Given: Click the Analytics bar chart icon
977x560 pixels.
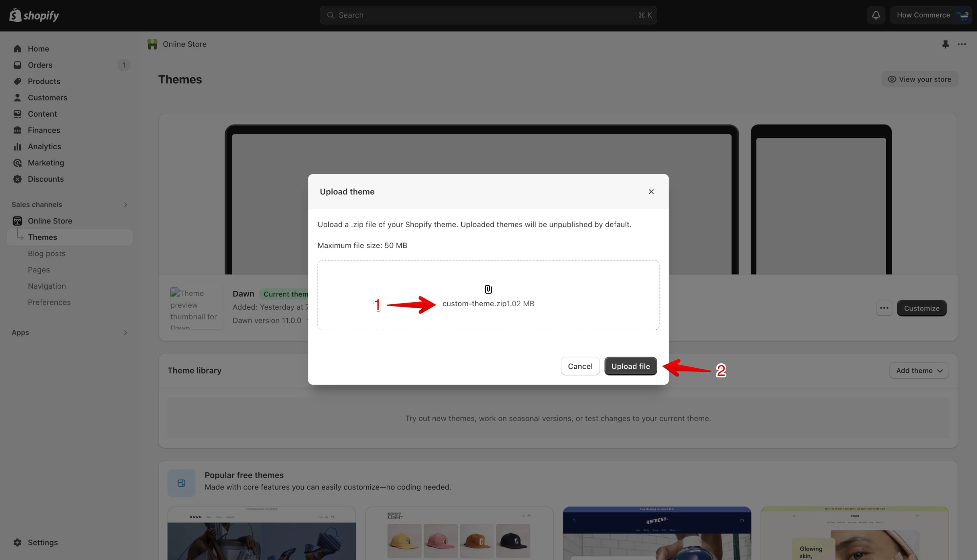Looking at the screenshot, I should (17, 147).
